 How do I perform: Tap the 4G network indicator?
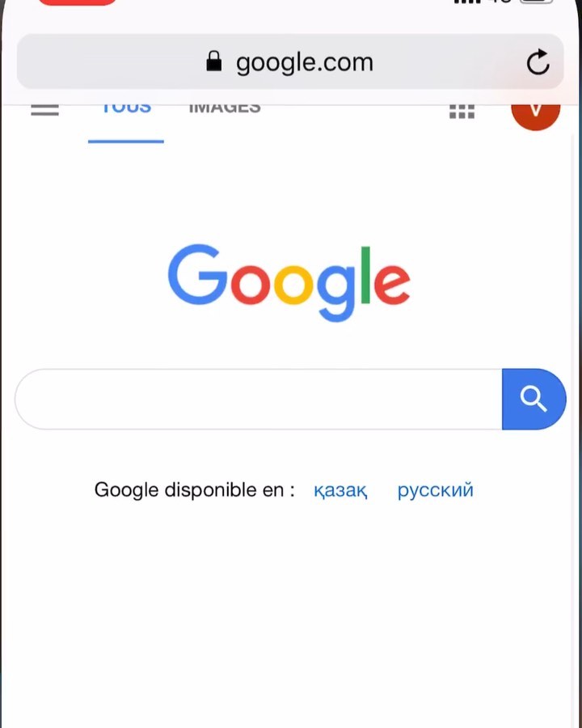(500, 2)
